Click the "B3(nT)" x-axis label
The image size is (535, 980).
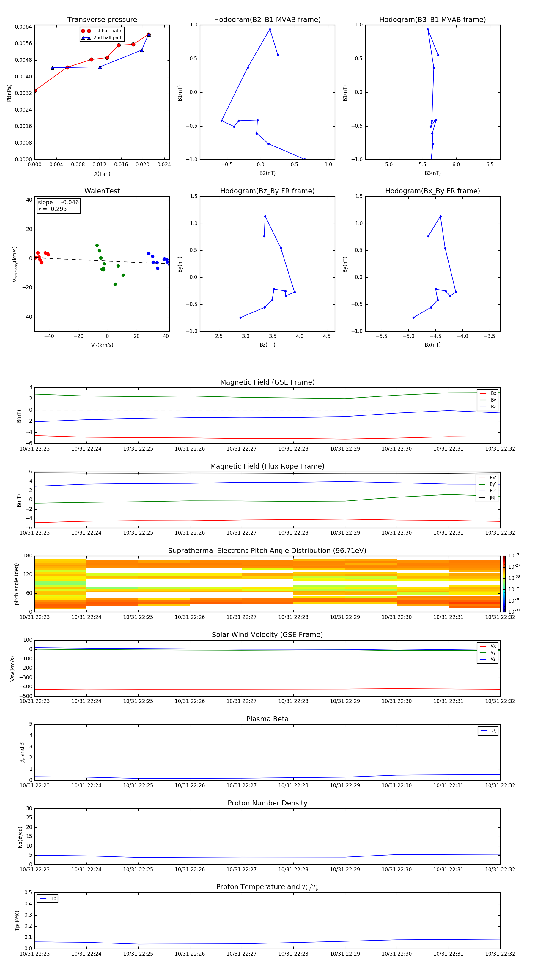[x=432, y=173]
